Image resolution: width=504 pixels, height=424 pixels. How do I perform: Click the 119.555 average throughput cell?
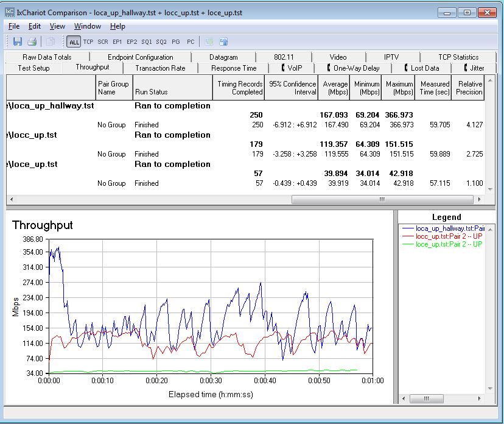pos(336,154)
